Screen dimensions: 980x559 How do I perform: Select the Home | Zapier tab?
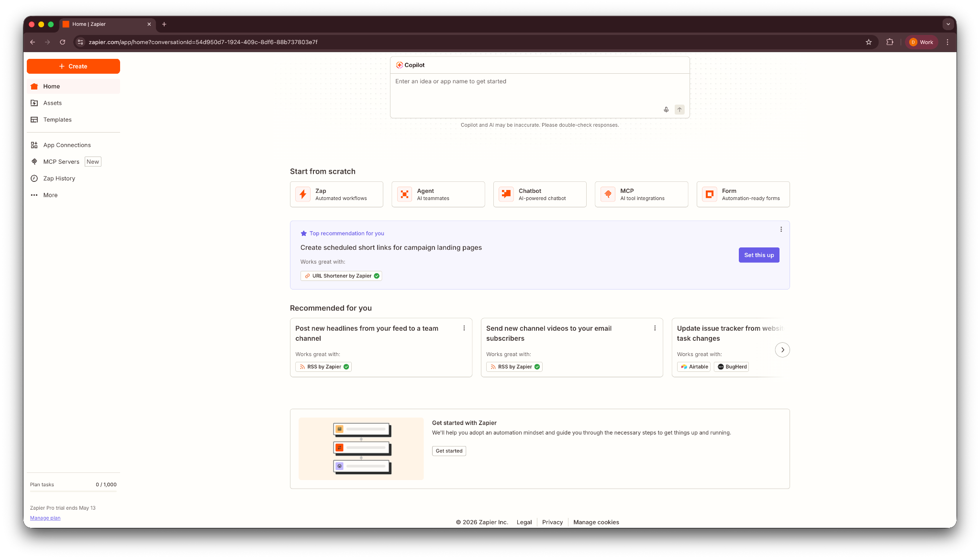(108, 24)
